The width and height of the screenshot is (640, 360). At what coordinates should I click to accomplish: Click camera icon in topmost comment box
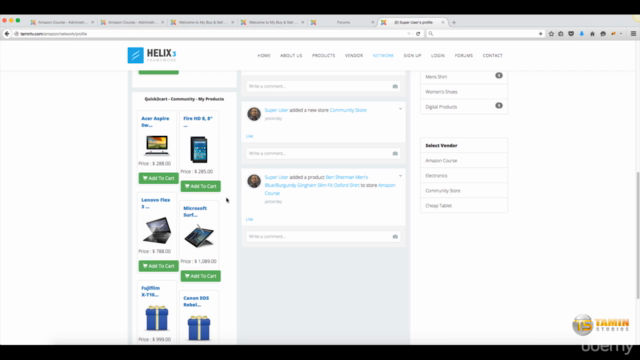tap(395, 87)
